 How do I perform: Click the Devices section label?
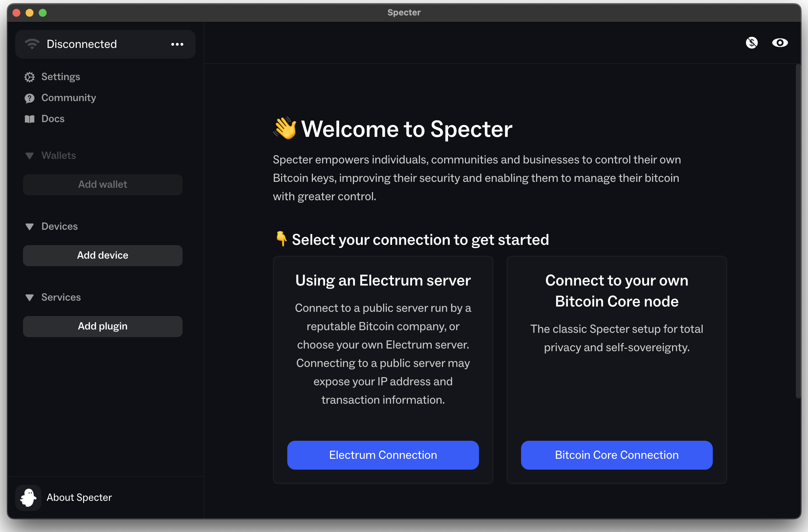(60, 227)
